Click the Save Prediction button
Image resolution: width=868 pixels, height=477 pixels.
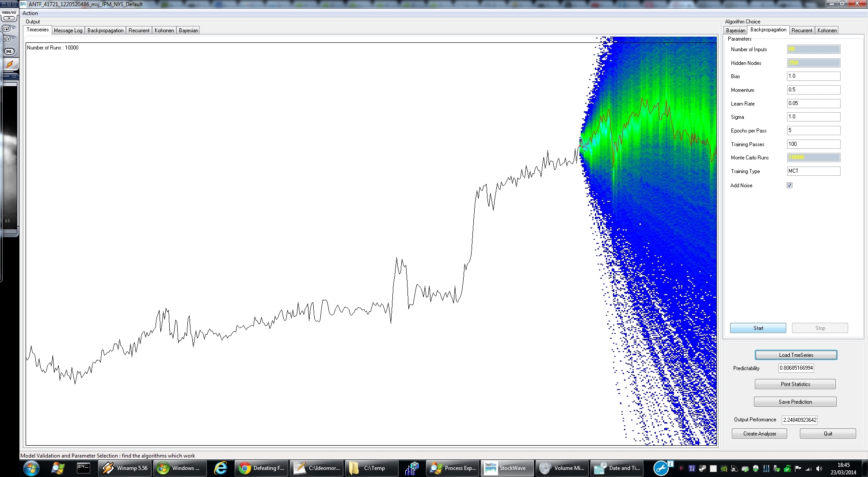click(x=795, y=402)
